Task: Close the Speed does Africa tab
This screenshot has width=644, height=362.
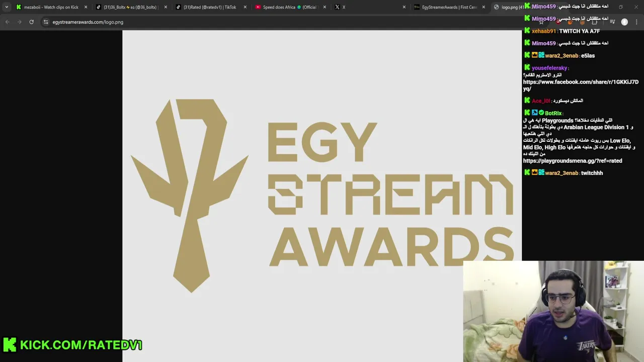Action: click(x=325, y=7)
